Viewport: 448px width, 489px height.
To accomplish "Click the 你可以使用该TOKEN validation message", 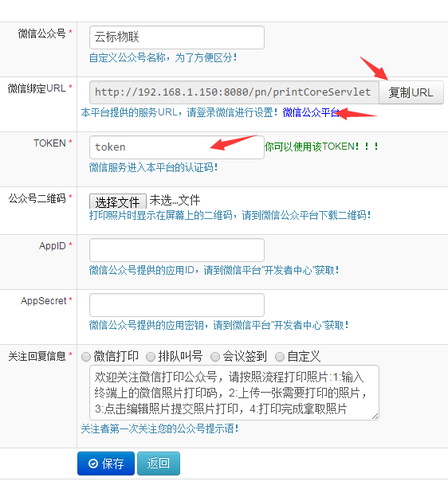I will coord(322,147).
